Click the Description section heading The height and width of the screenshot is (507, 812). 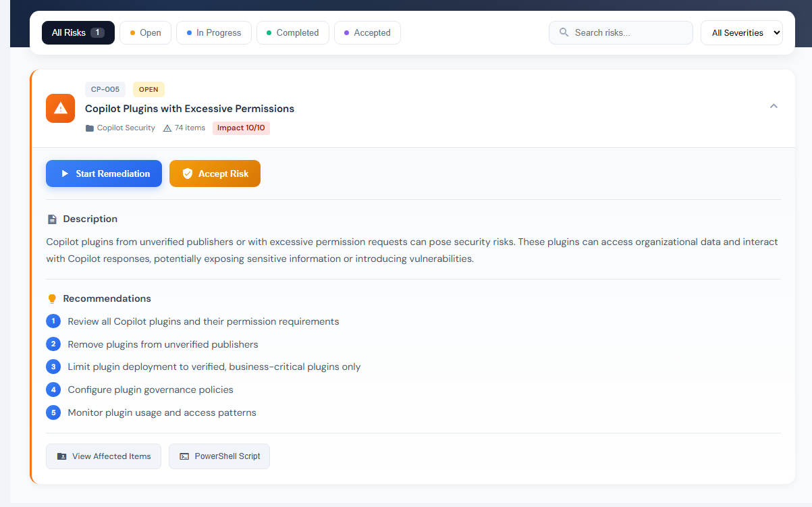coord(90,219)
